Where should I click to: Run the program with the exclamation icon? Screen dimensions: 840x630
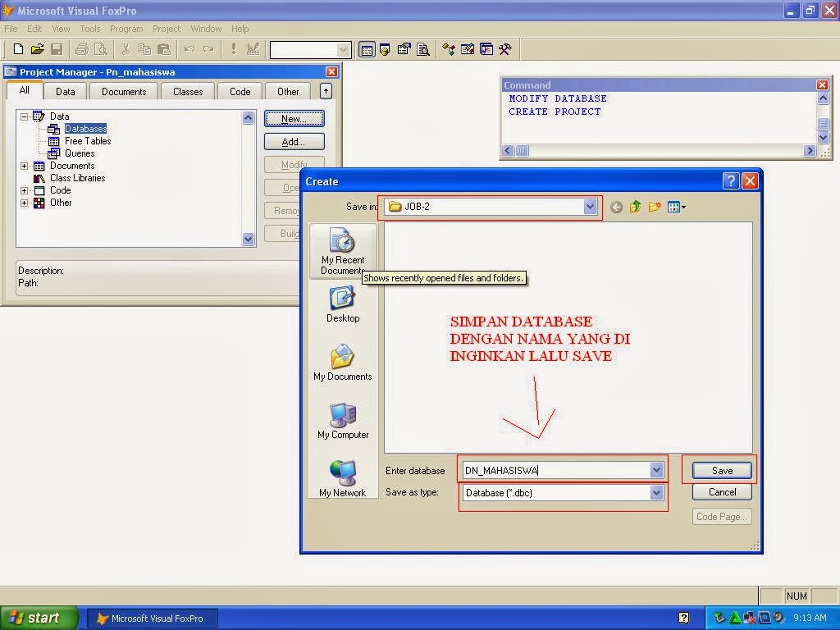click(233, 49)
